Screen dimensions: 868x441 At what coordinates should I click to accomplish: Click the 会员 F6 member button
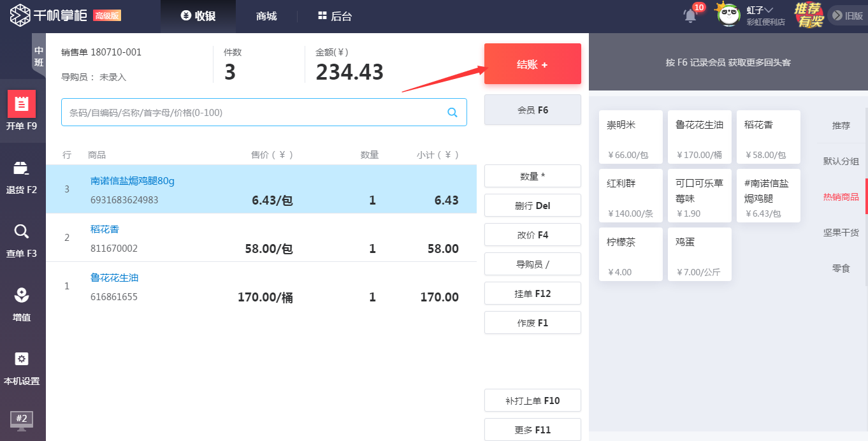coord(532,110)
